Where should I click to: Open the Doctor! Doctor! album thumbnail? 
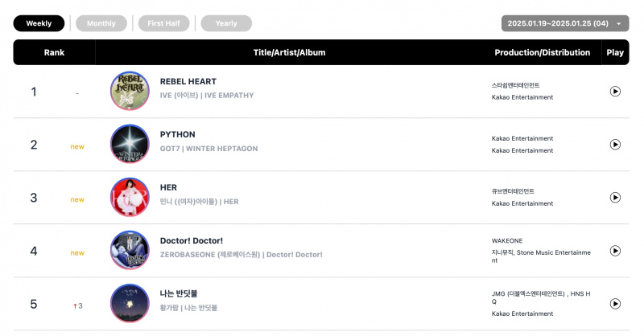coord(130,250)
